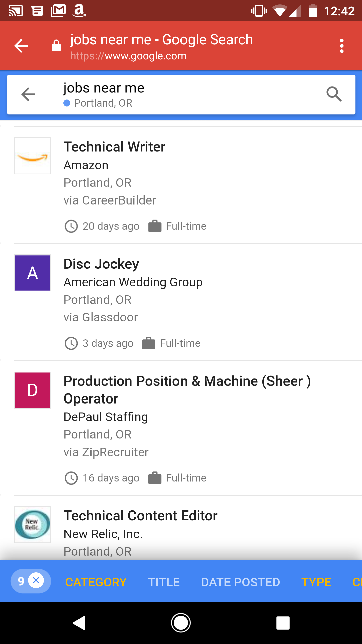Tap the Amazon logo thumbnail
This screenshot has height=644, width=362.
(32, 156)
